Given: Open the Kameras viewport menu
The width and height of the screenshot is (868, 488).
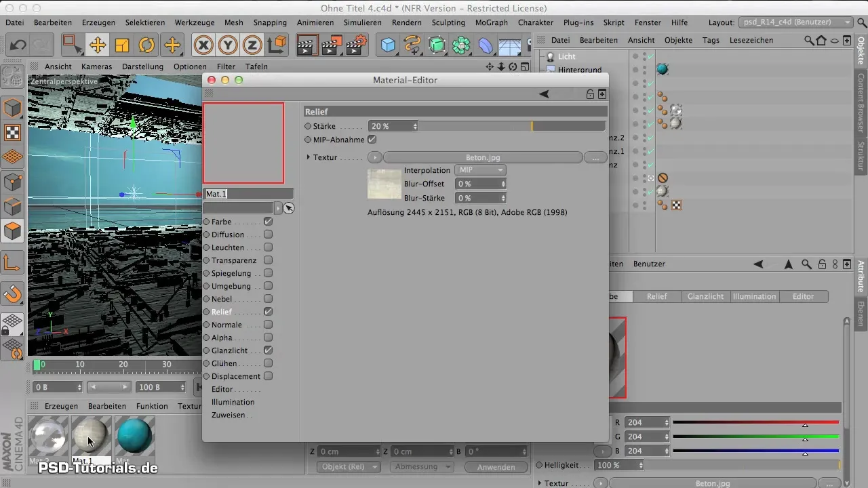Looking at the screenshot, I should click(x=96, y=66).
